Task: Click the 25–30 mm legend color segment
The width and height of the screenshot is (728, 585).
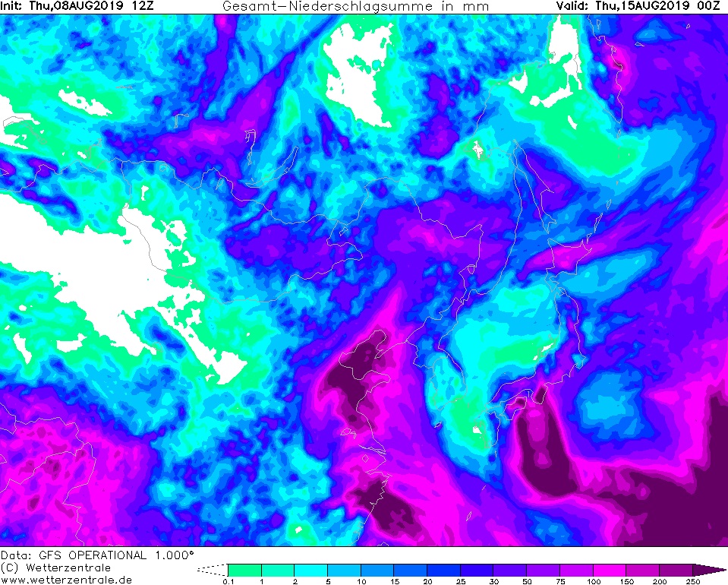Action: click(x=477, y=570)
